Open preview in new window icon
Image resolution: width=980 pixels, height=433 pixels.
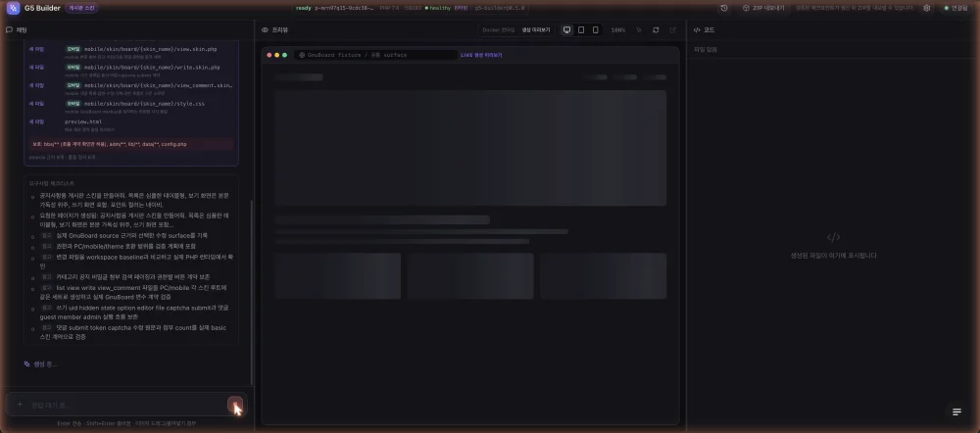pos(672,30)
